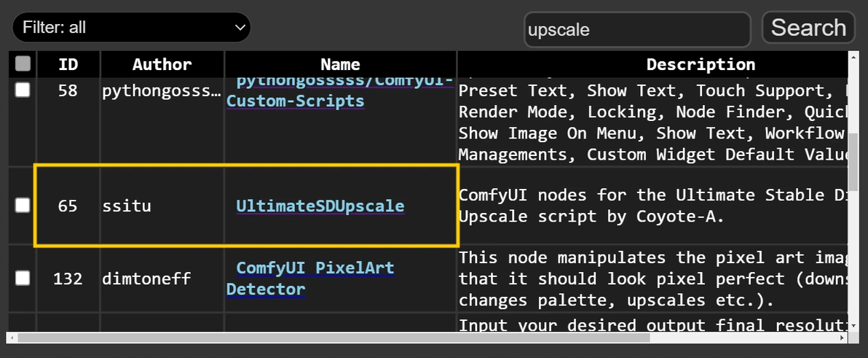Image resolution: width=868 pixels, height=358 pixels.
Task: Click the Description column header
Action: (x=701, y=64)
